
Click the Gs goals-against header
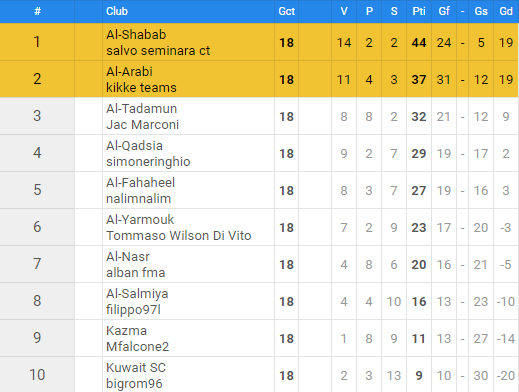[x=481, y=11]
